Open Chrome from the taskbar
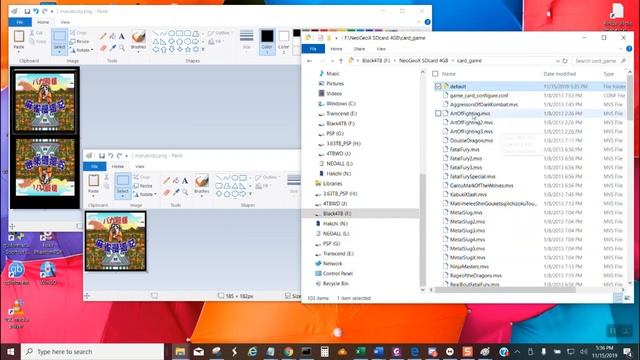This screenshot has width=640, height=360. (x=289, y=351)
